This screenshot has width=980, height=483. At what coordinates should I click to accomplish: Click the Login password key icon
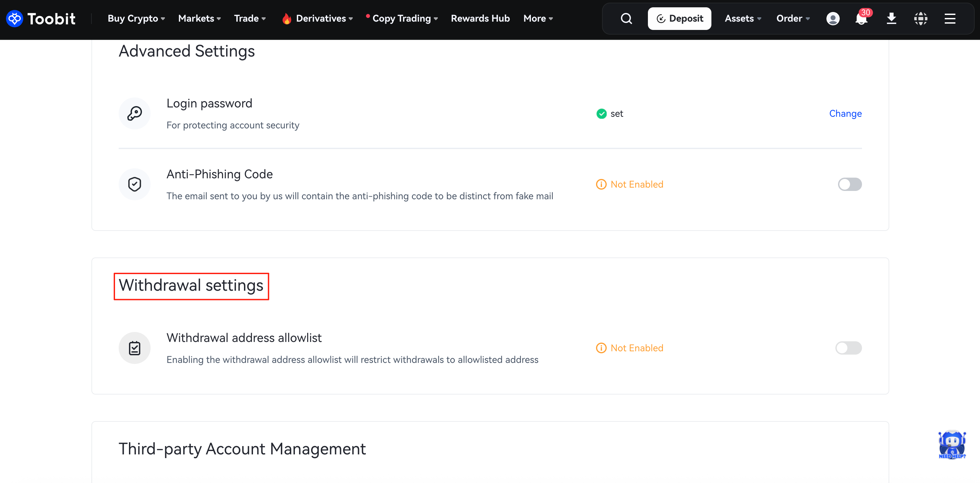[134, 113]
